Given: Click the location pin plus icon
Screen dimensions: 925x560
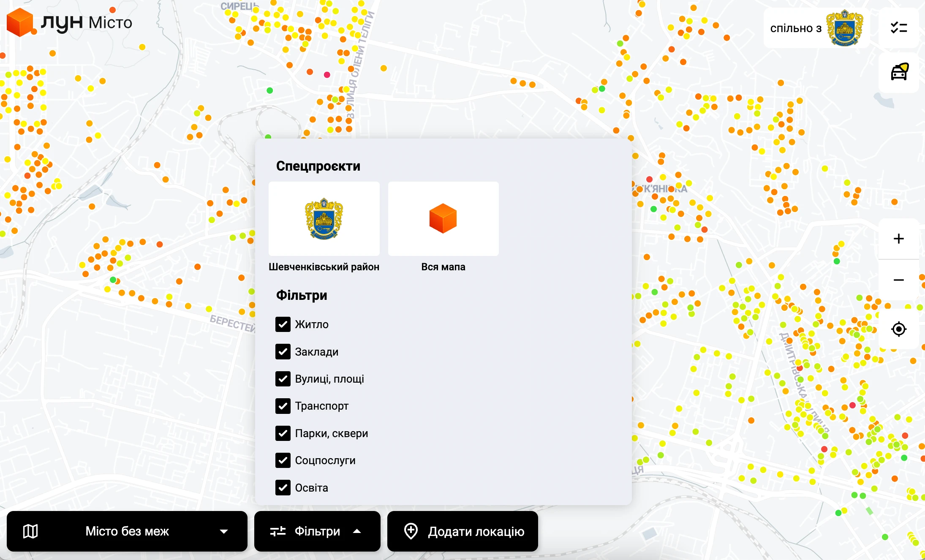Looking at the screenshot, I should coord(411,531).
